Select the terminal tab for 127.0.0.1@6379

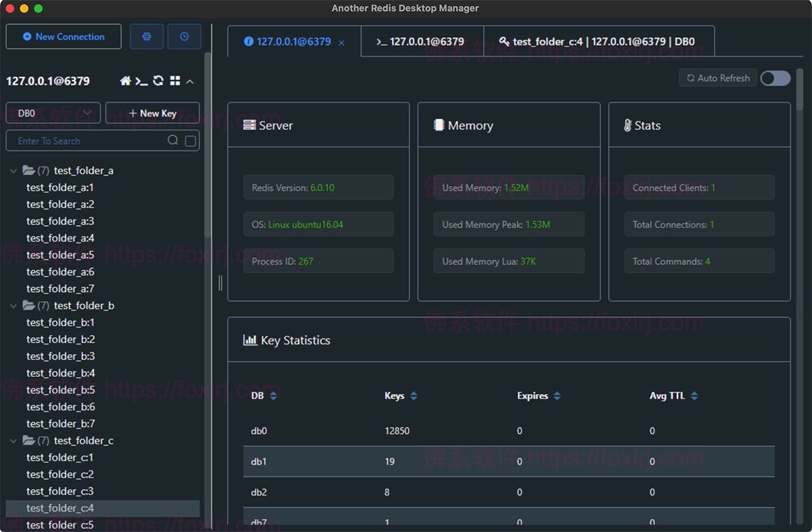click(x=423, y=41)
